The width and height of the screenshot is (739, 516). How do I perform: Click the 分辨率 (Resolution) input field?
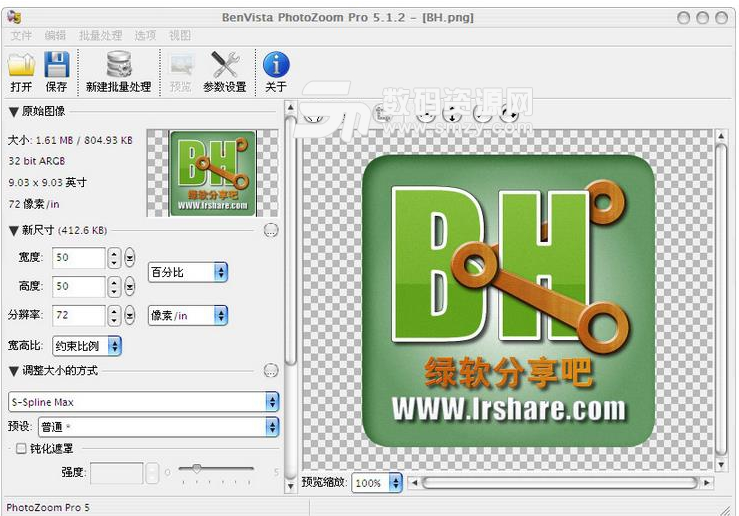tap(78, 315)
